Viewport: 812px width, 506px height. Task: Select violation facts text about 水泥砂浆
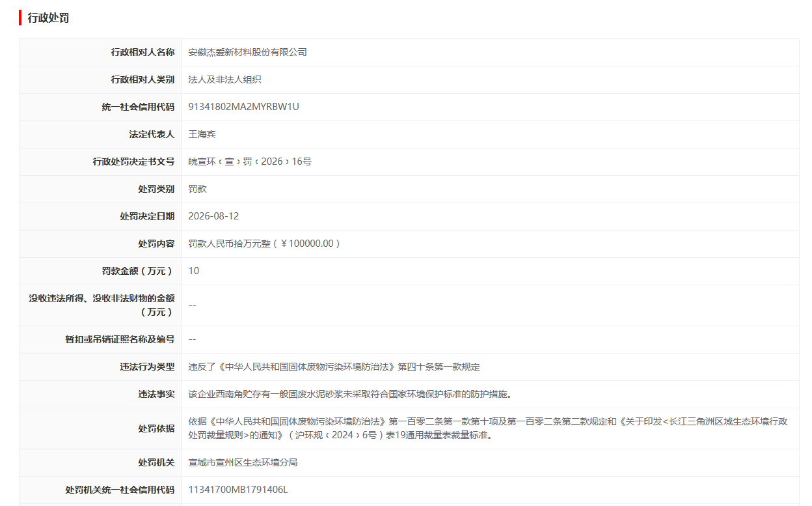(x=352, y=394)
